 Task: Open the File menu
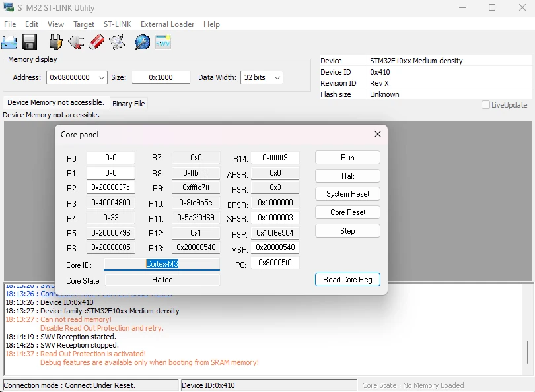10,24
